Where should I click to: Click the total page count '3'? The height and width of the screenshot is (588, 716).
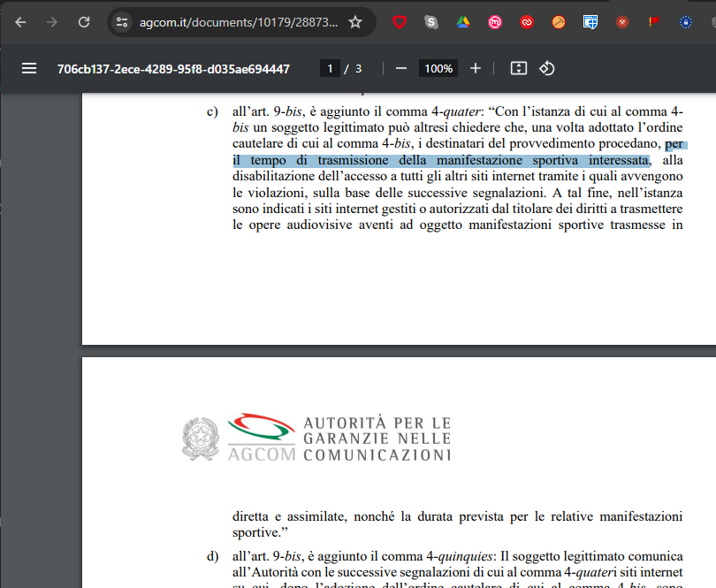359,69
